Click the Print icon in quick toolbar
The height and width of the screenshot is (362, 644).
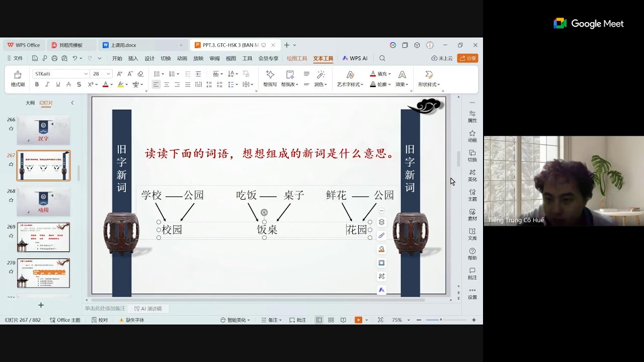point(54,58)
